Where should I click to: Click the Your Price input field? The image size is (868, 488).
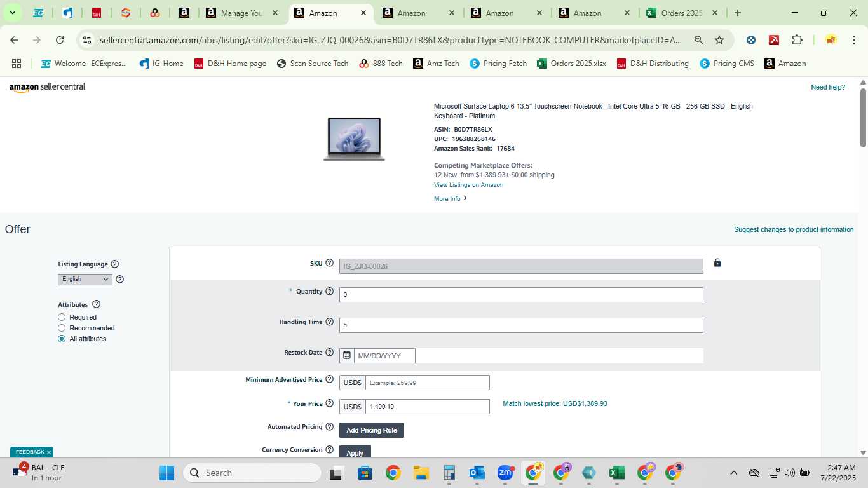pyautogui.click(x=428, y=407)
